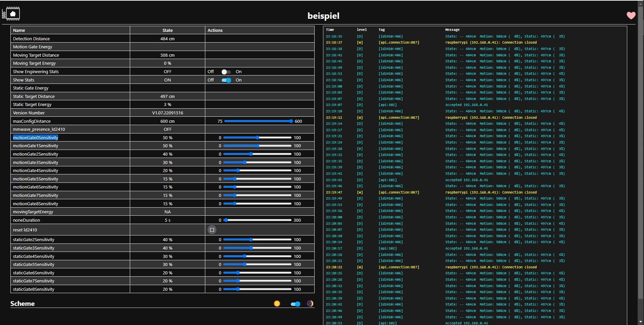Image resolution: width=644 pixels, height=325 pixels.
Task: Click the motionGate8Sensitivity slider
Action: (x=257, y=204)
